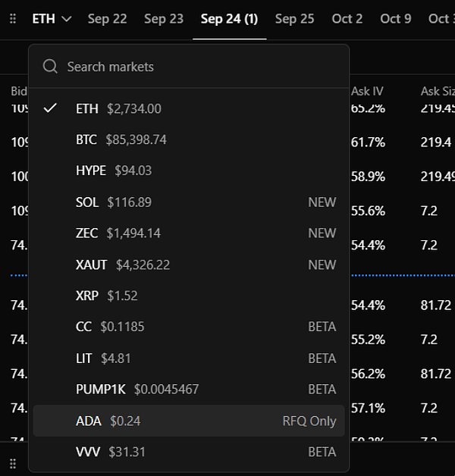455x476 pixels.
Task: Click the drag handle icon beside ETH
Action: click(13, 19)
